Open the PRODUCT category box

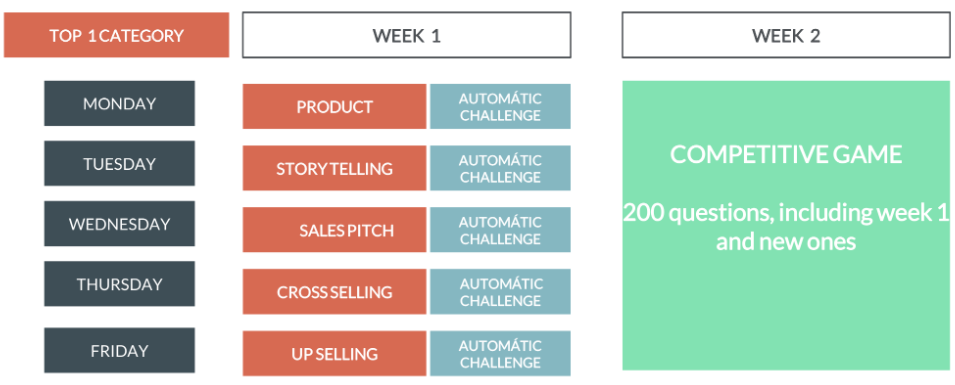334,107
